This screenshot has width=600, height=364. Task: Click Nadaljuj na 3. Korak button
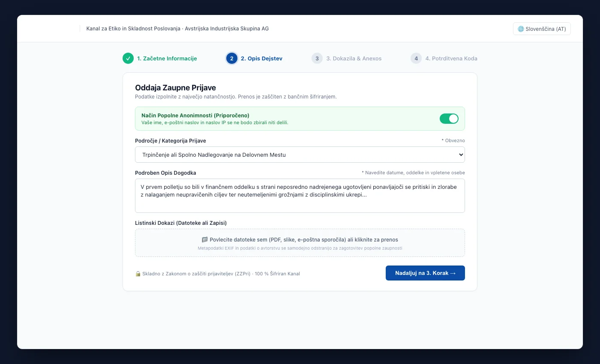[425, 273]
